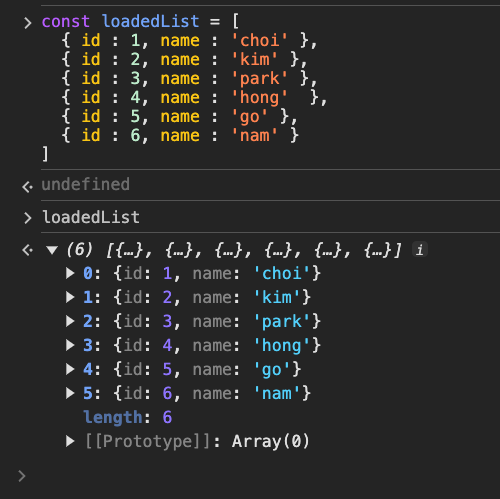Screen dimensions: 500x499
Task: Click the 'nam' string in input code
Action: click(255, 136)
